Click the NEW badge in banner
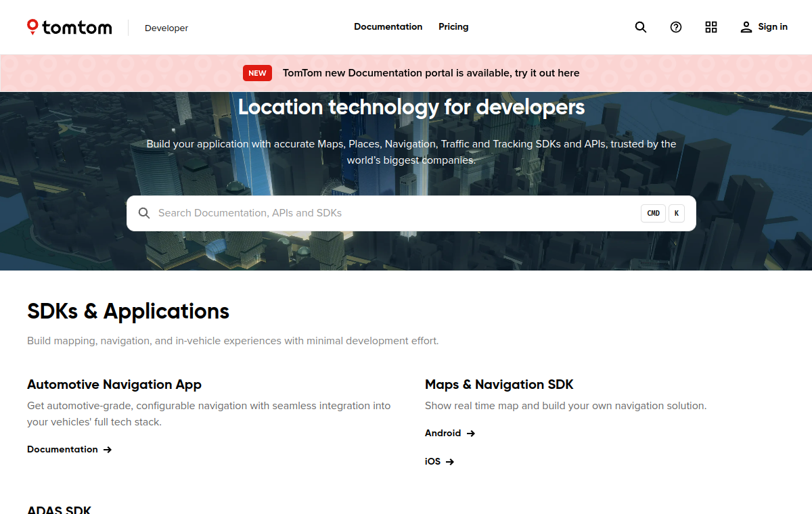Viewport: 812px width, 514px height. (x=257, y=73)
